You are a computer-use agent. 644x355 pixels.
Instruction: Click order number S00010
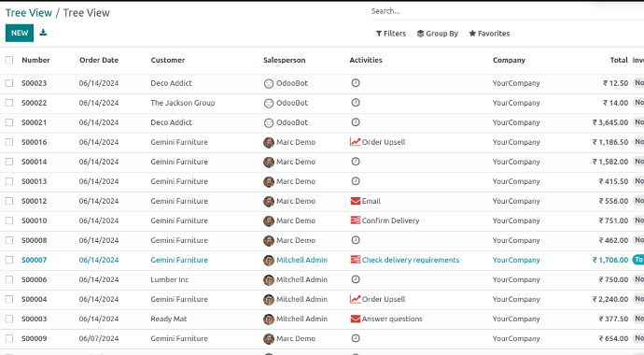pos(35,220)
